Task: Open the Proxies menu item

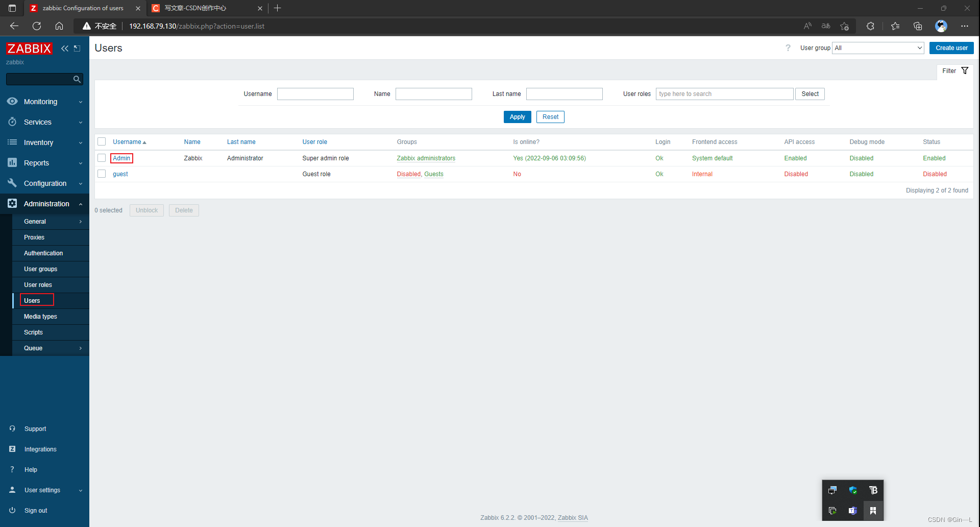Action: pyautogui.click(x=51, y=237)
